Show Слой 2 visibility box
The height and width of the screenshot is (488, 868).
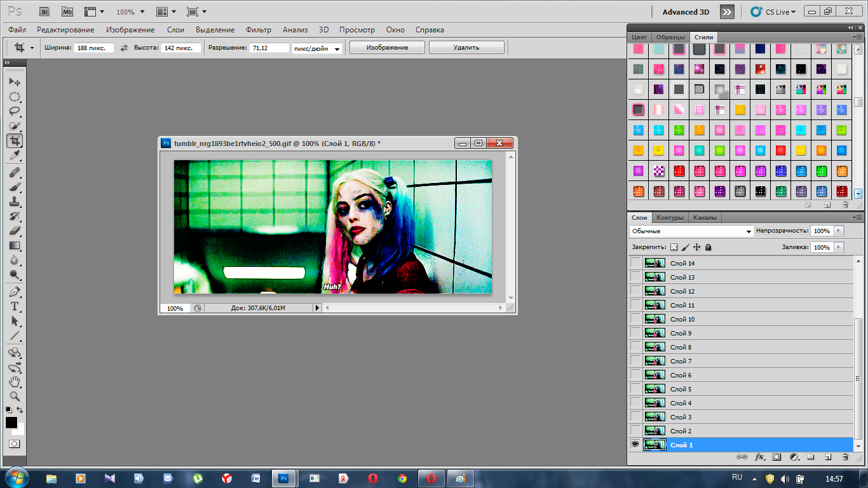pos(635,431)
